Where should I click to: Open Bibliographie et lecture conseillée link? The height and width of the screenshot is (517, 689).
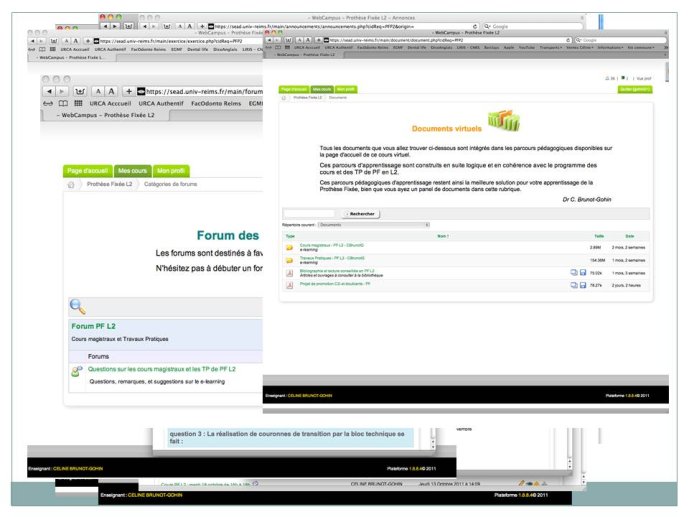pos(337,271)
